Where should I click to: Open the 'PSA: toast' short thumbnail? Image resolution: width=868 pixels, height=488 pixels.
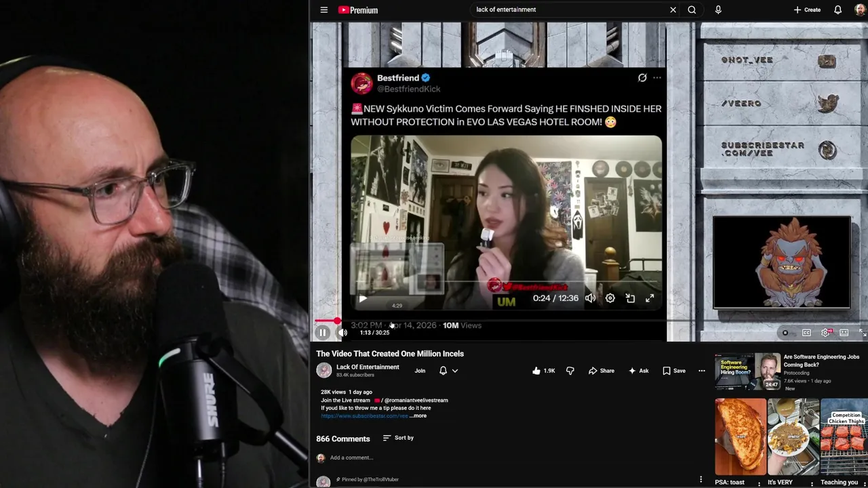coord(741,436)
